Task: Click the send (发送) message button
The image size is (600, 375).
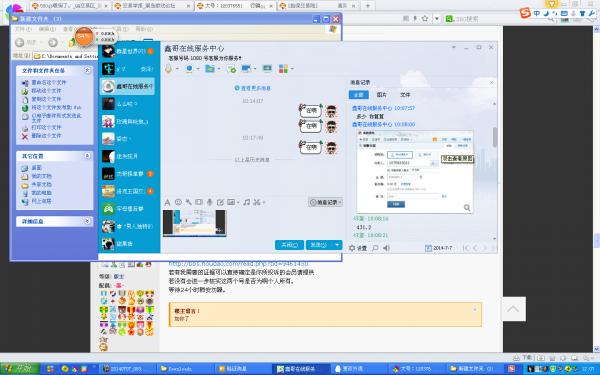Action: (319, 245)
